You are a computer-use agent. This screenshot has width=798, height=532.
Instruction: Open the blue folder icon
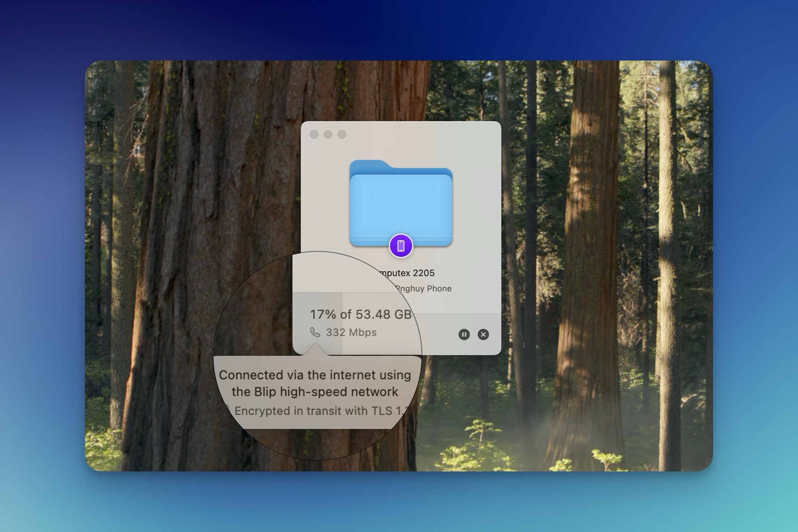tap(401, 204)
